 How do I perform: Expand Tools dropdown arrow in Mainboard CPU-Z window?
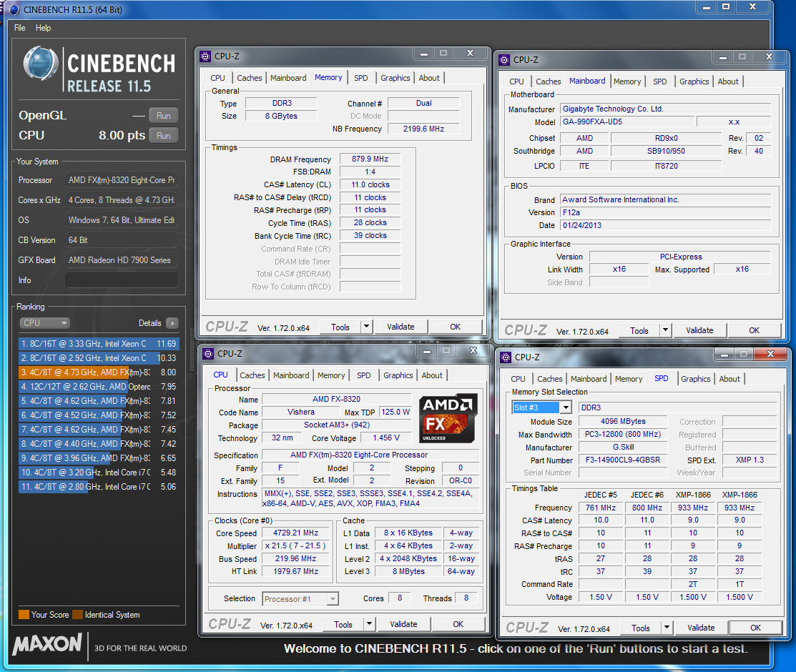pyautogui.click(x=666, y=331)
